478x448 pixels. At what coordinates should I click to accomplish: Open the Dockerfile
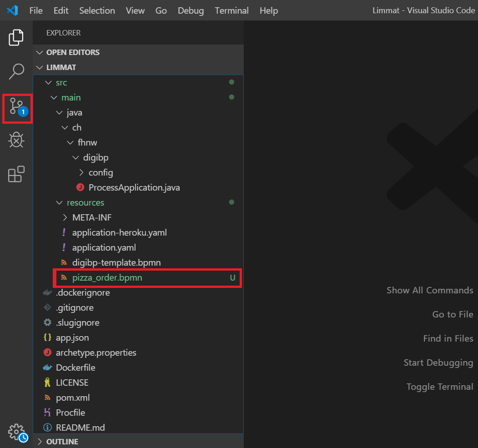[75, 367]
